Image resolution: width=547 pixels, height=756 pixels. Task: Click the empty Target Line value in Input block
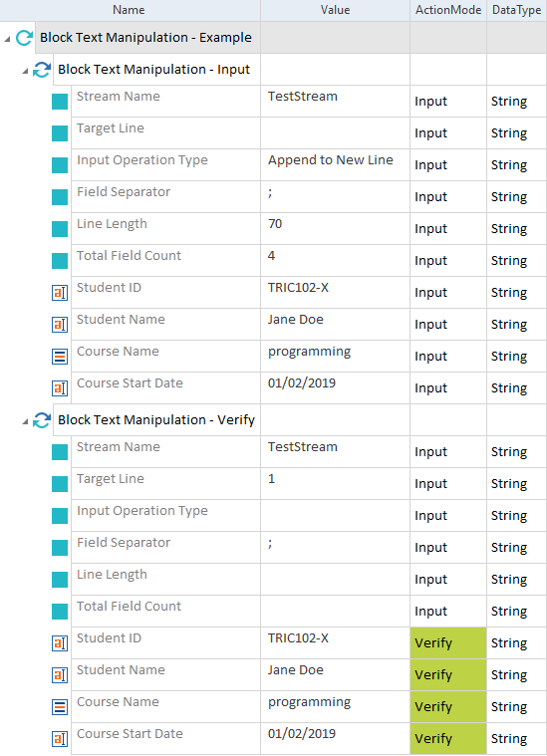pos(335,133)
